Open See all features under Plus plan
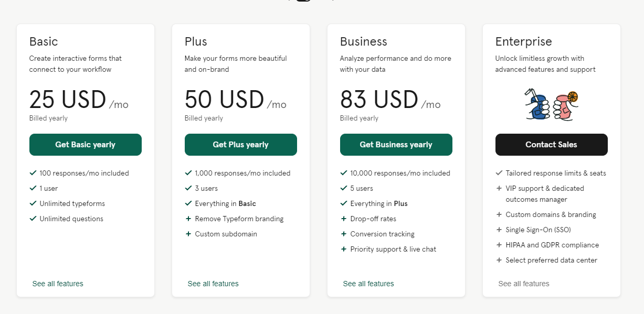Viewport: 644px width, 314px height. pos(213,284)
